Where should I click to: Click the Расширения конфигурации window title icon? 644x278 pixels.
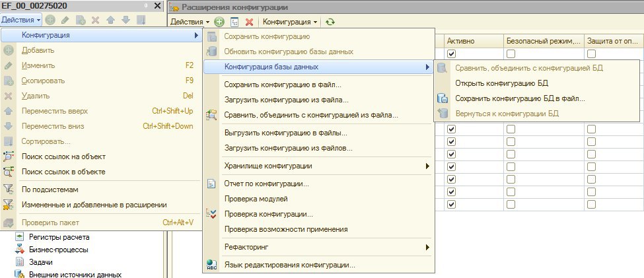click(x=174, y=7)
